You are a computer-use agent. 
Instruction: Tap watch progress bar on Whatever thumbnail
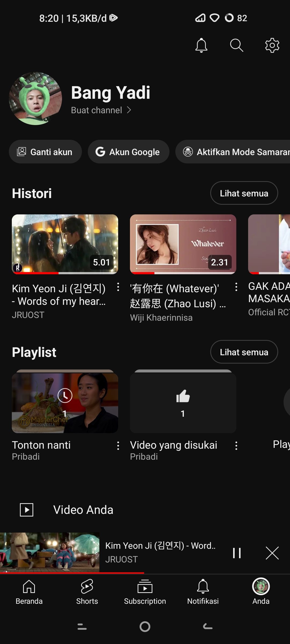click(x=183, y=273)
